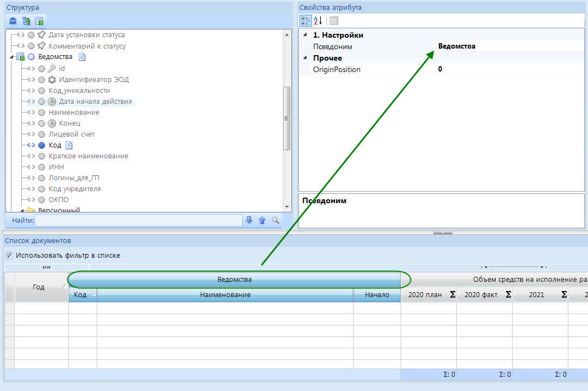The height and width of the screenshot is (391, 588).
Task: Toggle the circle marker next to Код
Action: [x=42, y=145]
